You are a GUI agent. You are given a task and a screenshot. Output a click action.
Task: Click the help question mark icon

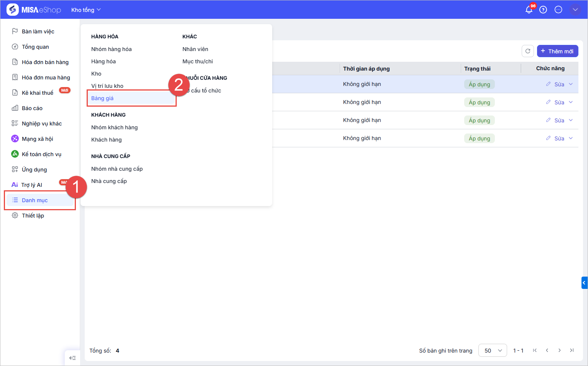tap(543, 10)
